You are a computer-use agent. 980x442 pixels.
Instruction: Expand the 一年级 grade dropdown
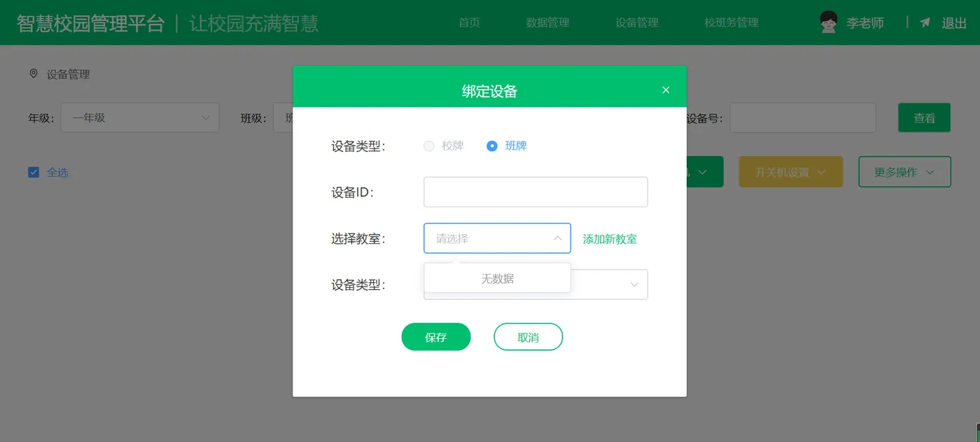(140, 118)
